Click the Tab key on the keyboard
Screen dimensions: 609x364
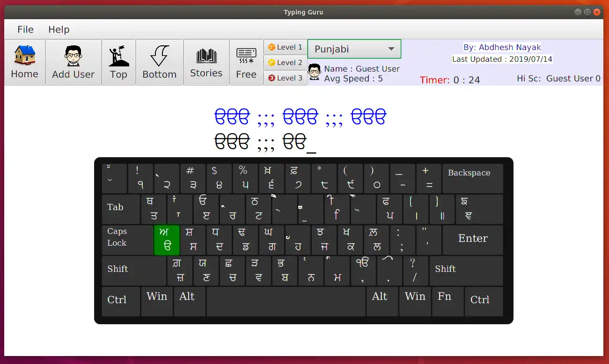(121, 209)
